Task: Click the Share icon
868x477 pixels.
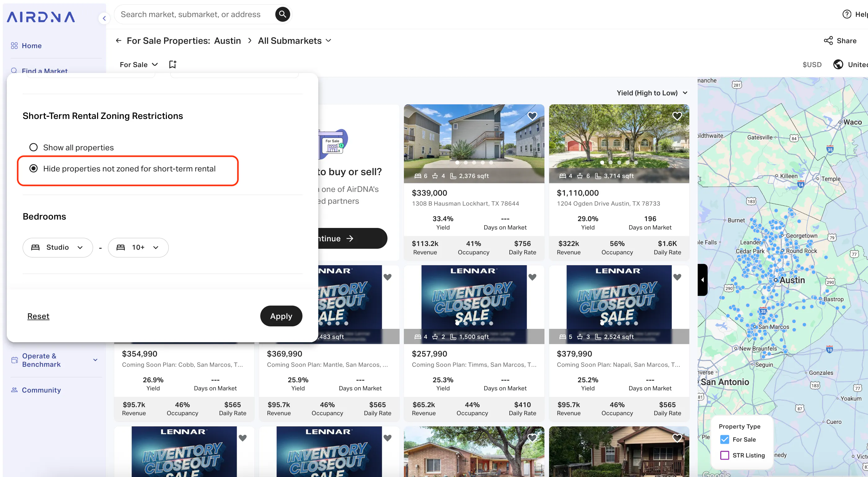Action: pyautogui.click(x=828, y=40)
